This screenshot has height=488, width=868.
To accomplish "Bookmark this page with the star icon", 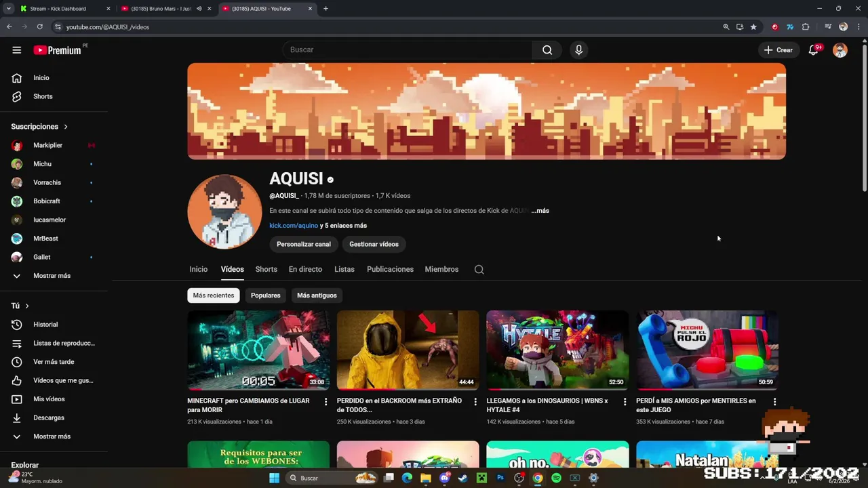I will [x=753, y=27].
